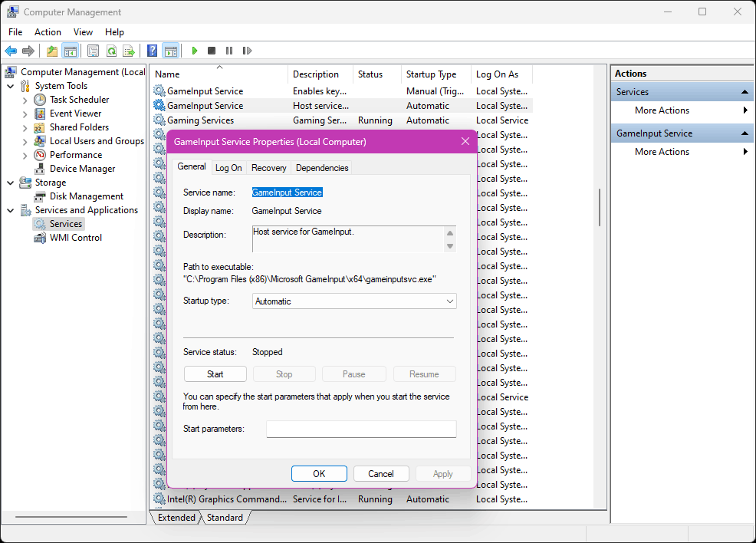Switch to the Log On tab

[228, 168]
